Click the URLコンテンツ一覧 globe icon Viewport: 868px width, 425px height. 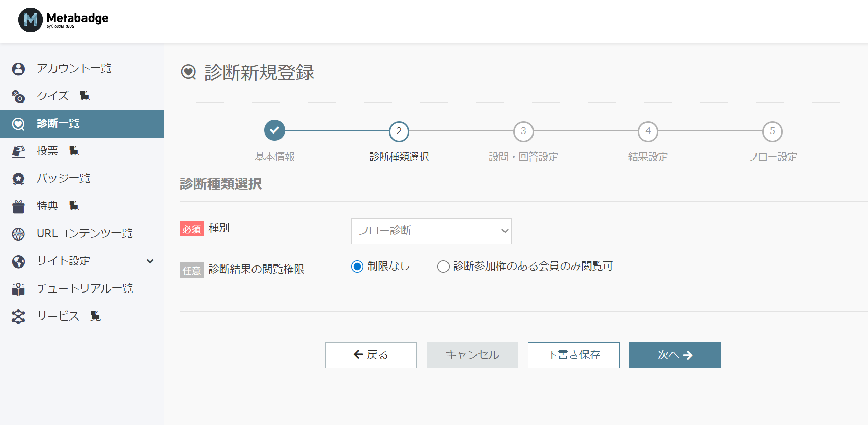[19, 234]
